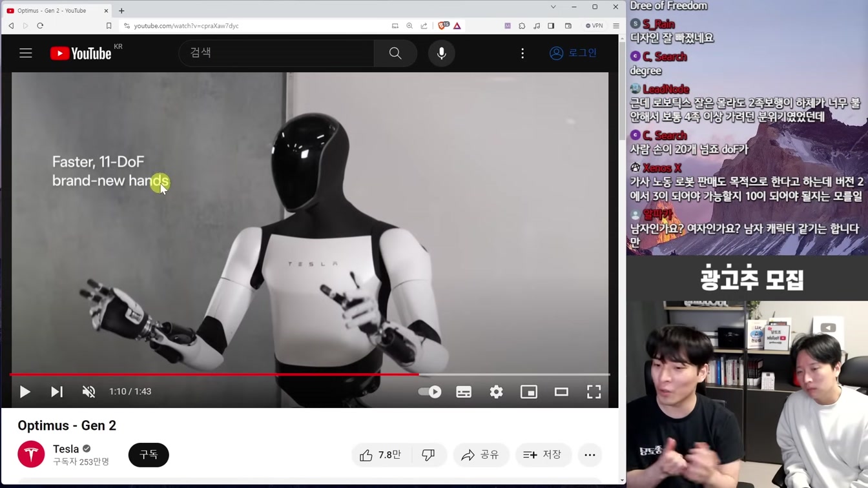Enable miniplayer mode

(x=529, y=391)
